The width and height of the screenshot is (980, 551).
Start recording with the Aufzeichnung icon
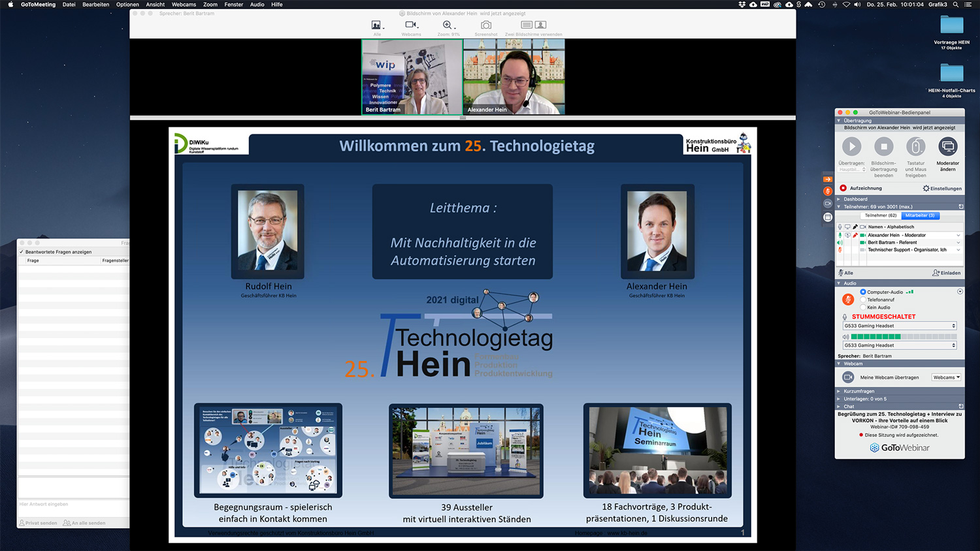[x=843, y=188]
